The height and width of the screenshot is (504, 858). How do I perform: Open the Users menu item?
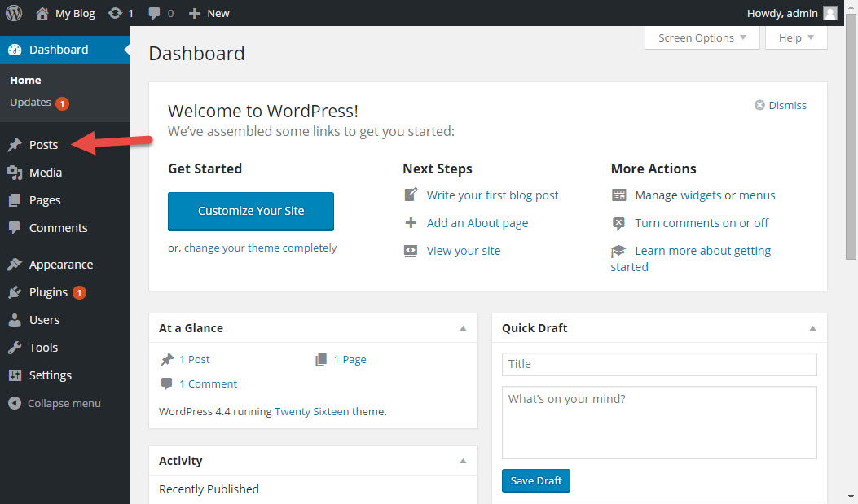pos(44,320)
